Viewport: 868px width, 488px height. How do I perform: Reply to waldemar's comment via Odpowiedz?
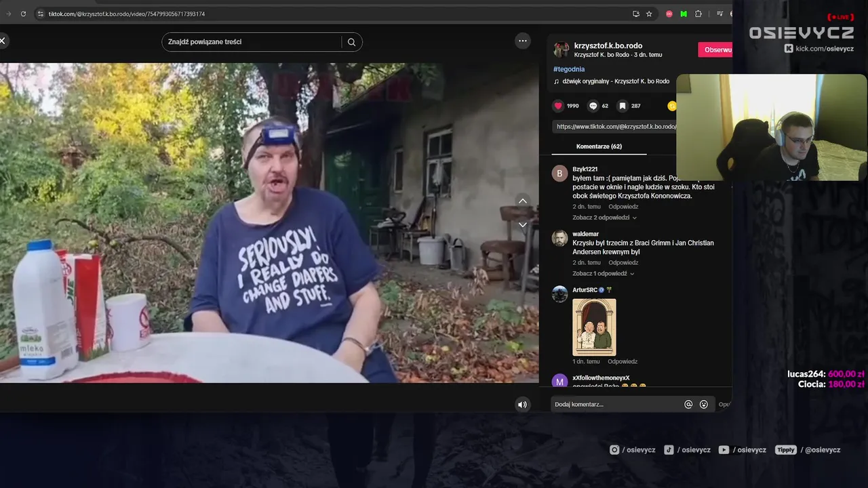point(623,262)
